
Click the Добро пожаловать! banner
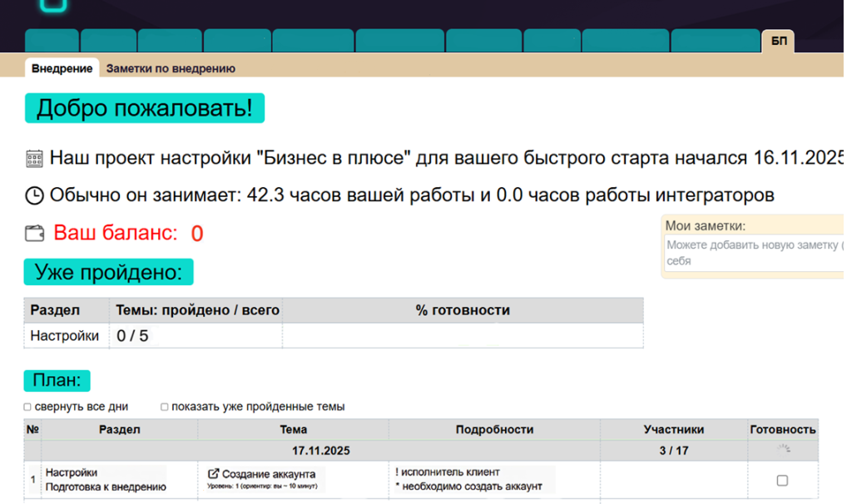144,108
